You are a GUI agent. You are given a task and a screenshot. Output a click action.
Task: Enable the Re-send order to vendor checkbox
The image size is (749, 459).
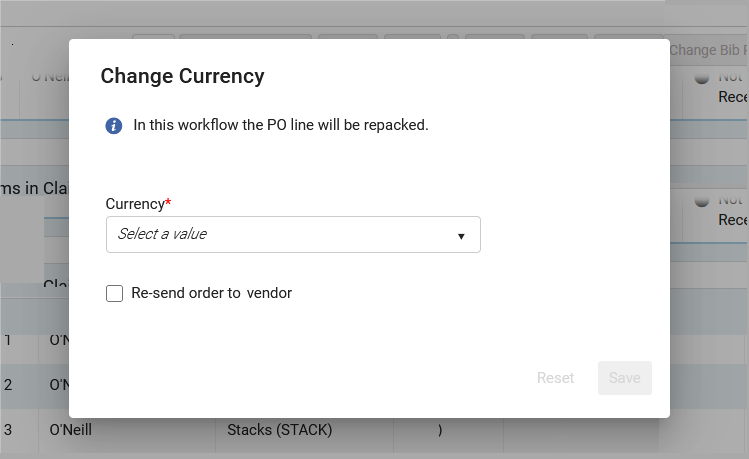[114, 293]
